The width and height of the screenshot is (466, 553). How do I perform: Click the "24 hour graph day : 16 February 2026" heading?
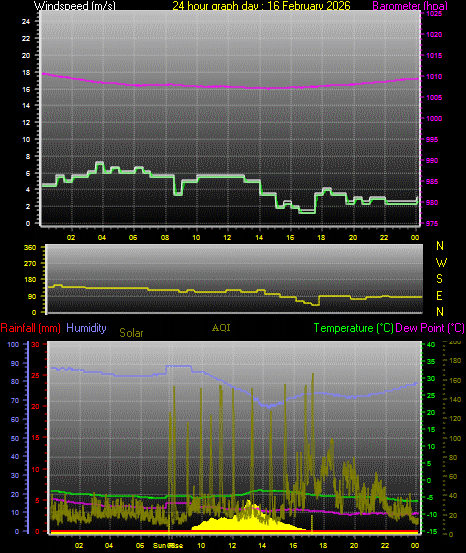[261, 5]
